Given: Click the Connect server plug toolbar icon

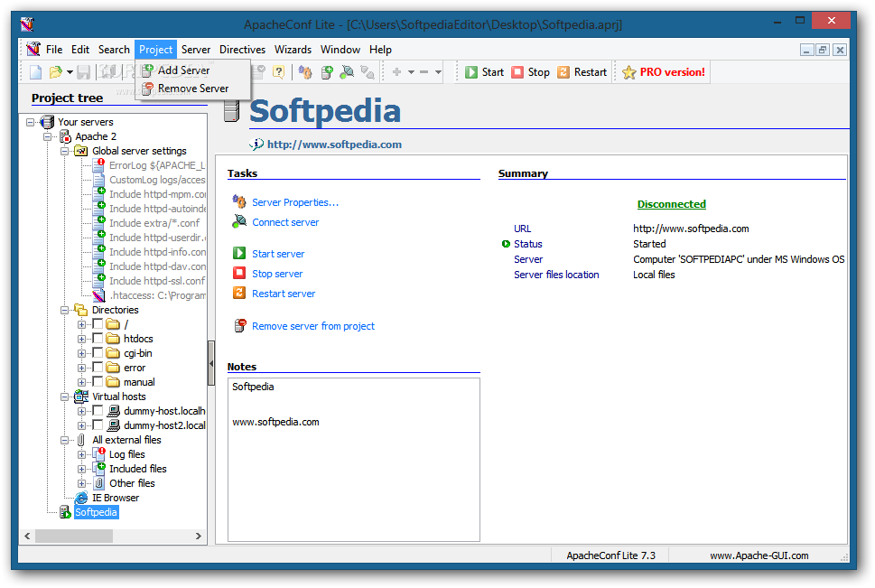Looking at the screenshot, I should click(x=347, y=72).
